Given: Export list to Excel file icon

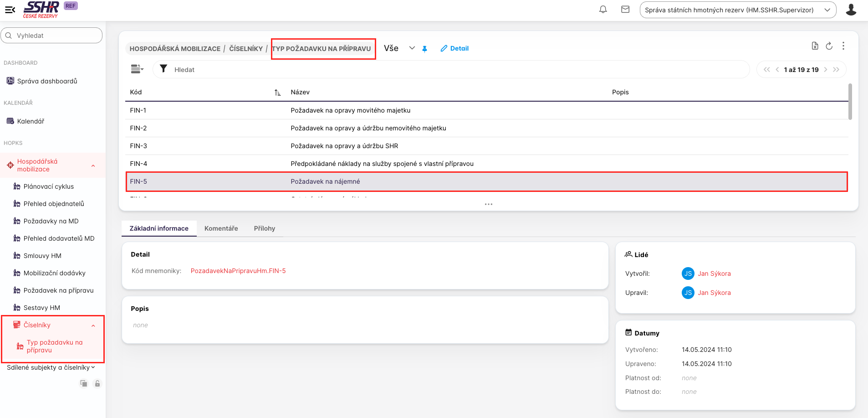Looking at the screenshot, I should [815, 46].
